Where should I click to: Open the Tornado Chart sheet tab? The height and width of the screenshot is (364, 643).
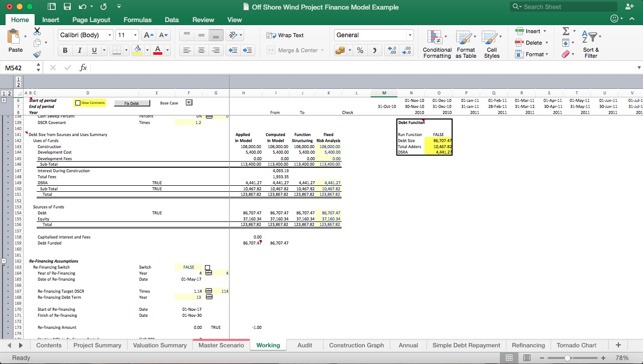(x=576, y=345)
